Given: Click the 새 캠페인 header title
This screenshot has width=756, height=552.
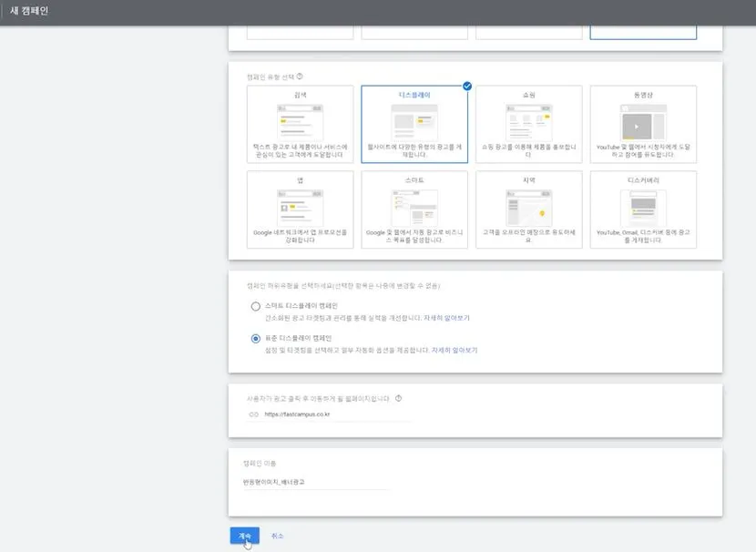Looking at the screenshot, I should 29,11.
